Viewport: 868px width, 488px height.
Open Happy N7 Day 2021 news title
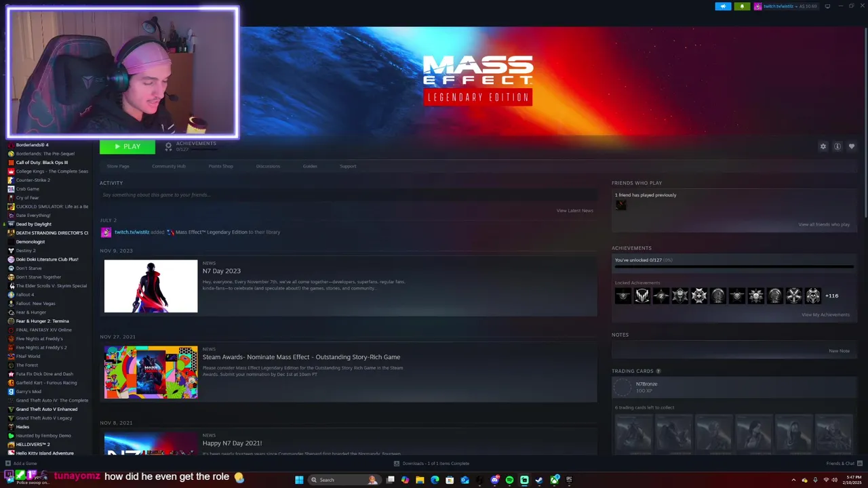pos(232,443)
